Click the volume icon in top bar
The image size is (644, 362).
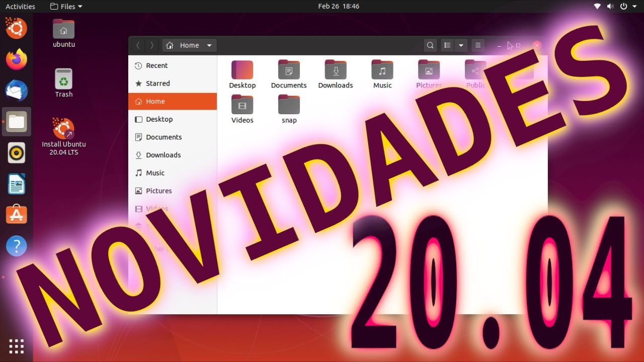(611, 7)
